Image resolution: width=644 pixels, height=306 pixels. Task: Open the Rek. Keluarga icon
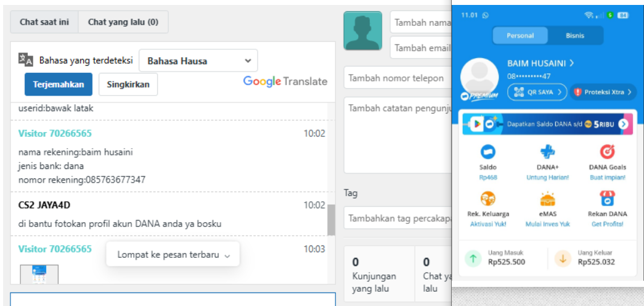click(488, 199)
